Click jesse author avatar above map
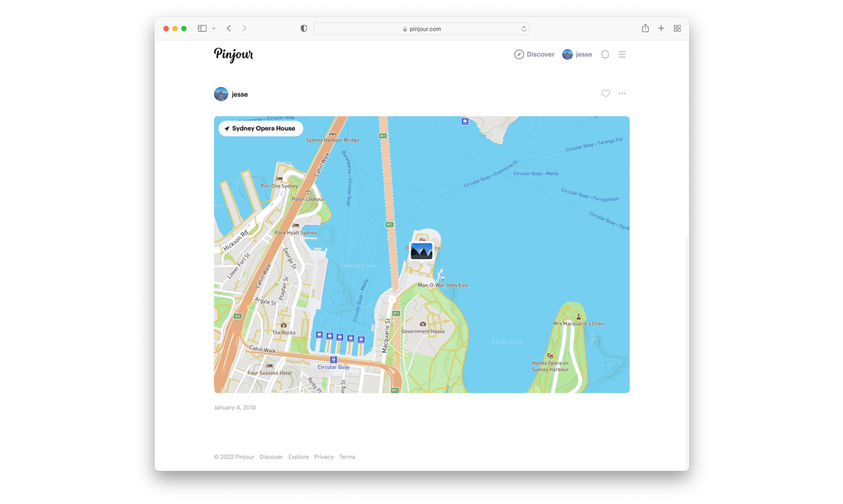The height and width of the screenshot is (504, 843). click(x=221, y=94)
